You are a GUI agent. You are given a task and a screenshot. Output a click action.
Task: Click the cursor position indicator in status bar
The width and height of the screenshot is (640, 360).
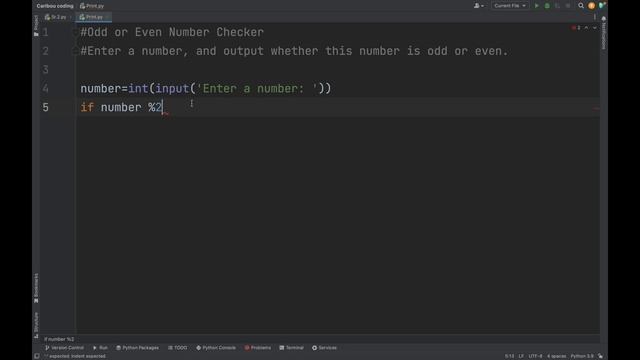click(x=509, y=356)
